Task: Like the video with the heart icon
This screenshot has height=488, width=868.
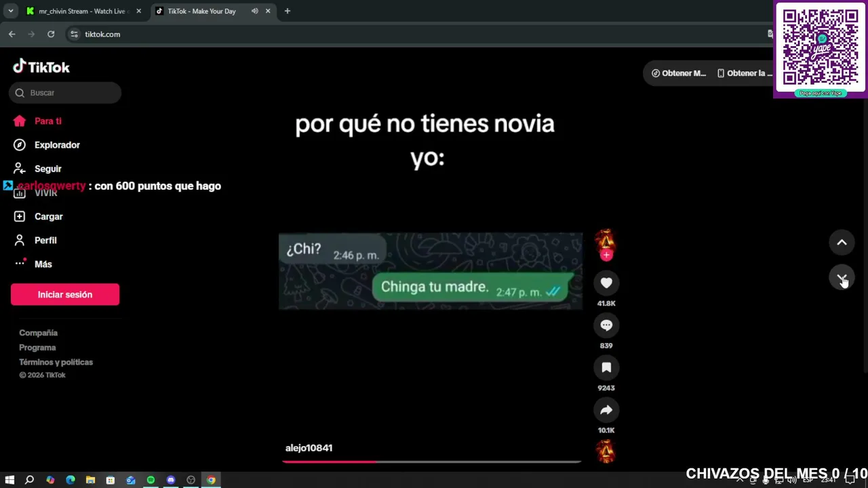Action: click(606, 283)
